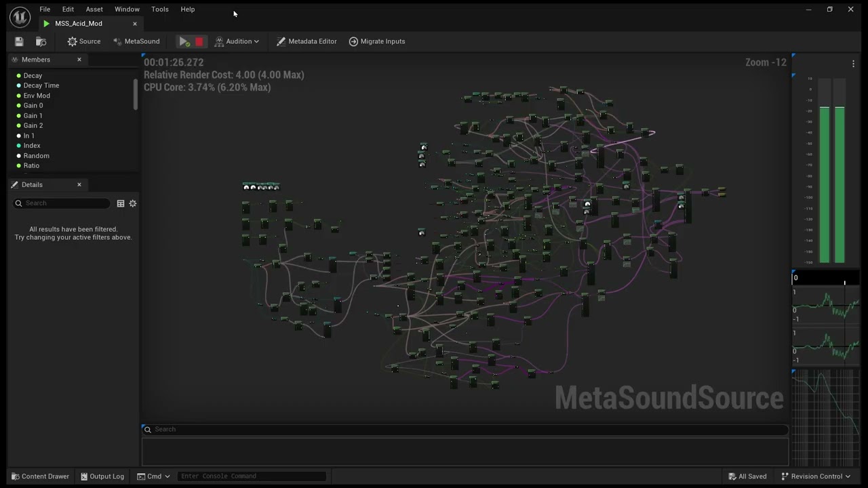This screenshot has width=868, height=488.
Task: Click the Details search field
Action: (x=61, y=203)
